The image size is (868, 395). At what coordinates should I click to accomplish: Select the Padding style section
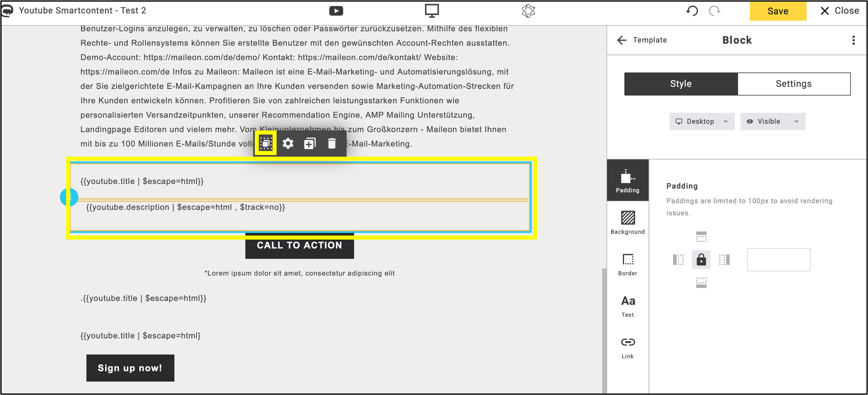coord(628,180)
